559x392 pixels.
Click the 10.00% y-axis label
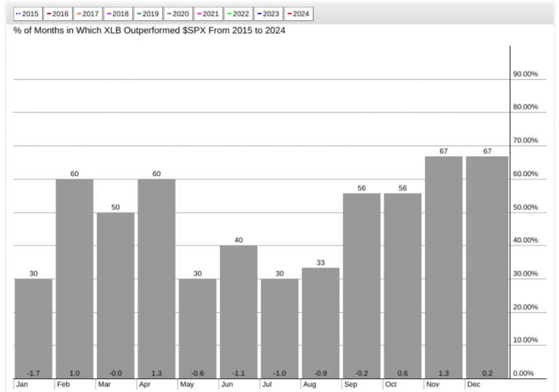click(x=525, y=340)
